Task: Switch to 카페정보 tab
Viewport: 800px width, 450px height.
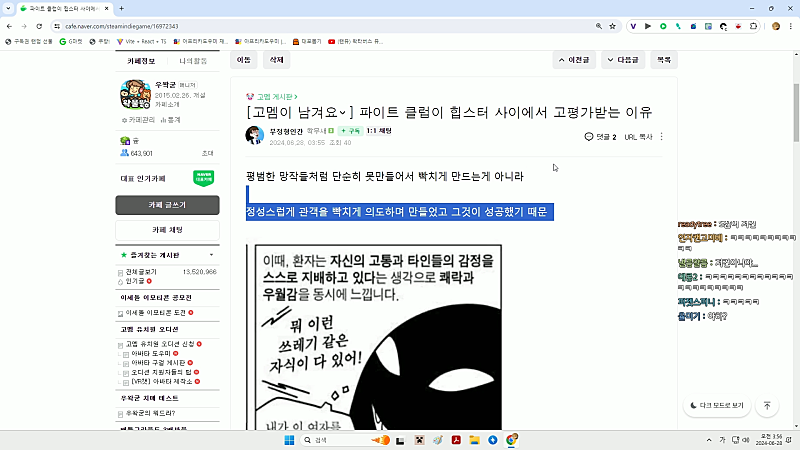Action: 141,61
